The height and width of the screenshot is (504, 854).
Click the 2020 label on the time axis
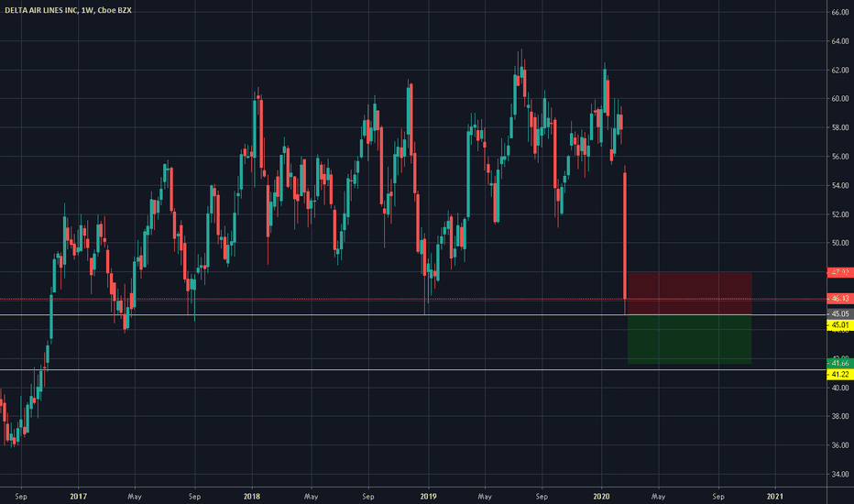pyautogui.click(x=601, y=497)
